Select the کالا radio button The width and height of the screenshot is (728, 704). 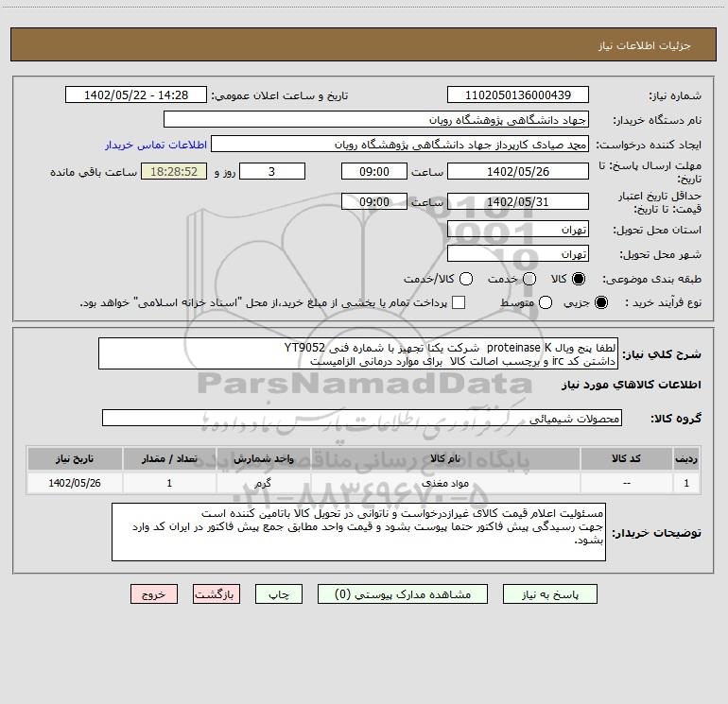point(579,279)
